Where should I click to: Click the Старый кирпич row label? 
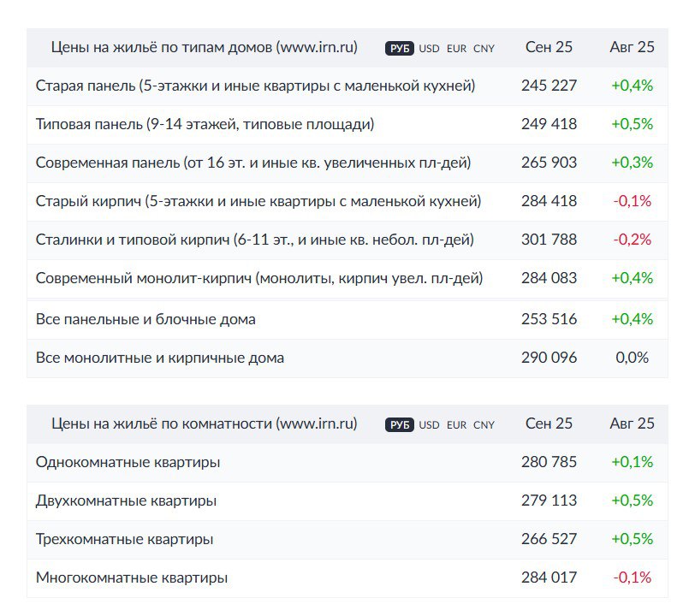pyautogui.click(x=258, y=201)
